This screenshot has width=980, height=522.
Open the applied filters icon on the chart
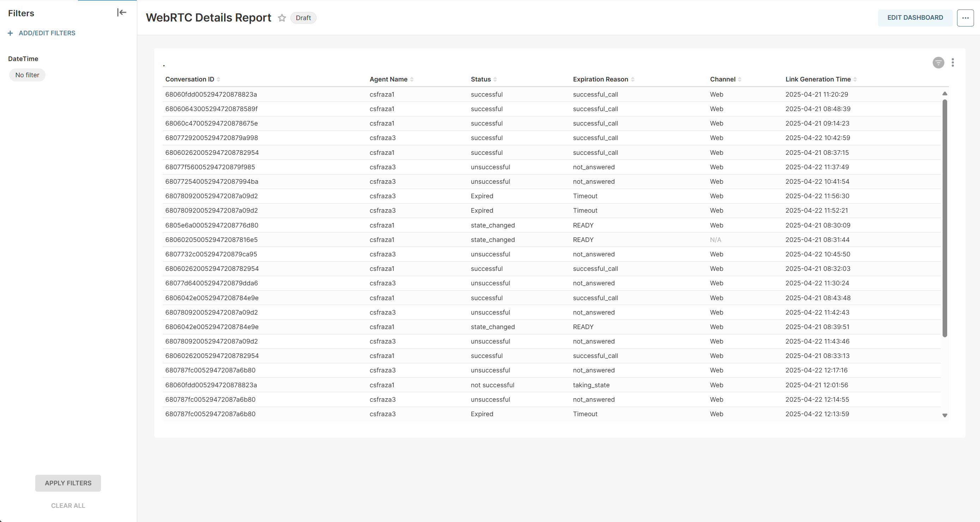click(x=938, y=63)
